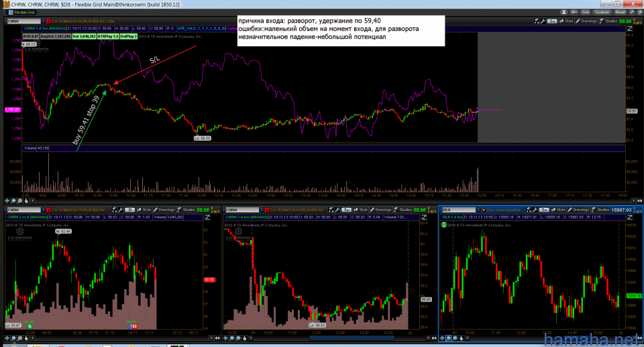644x347 pixels.
Task: Click the $DJI symbol input field
Action: (459, 210)
